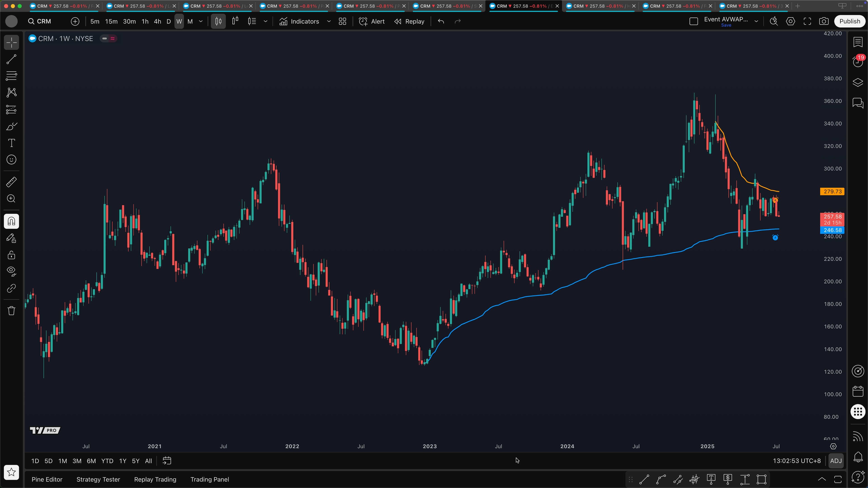
Task: Open the quick search icon
Action: pyautogui.click(x=774, y=21)
